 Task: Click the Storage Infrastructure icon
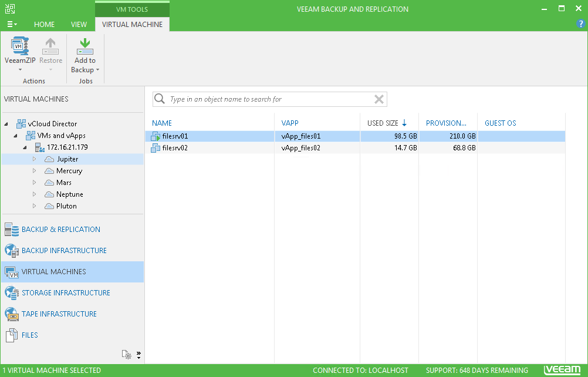coord(12,293)
